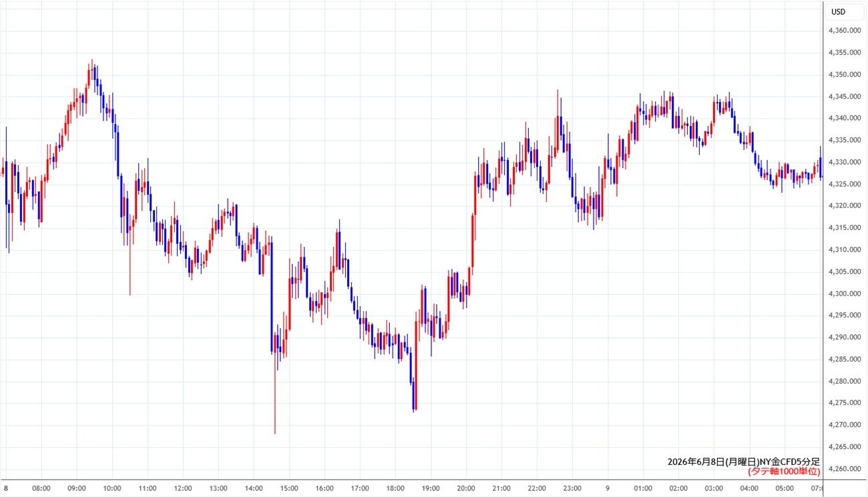Click the 16:00 time axis label
Screen dimensions: 868x497
pyautogui.click(x=324, y=488)
